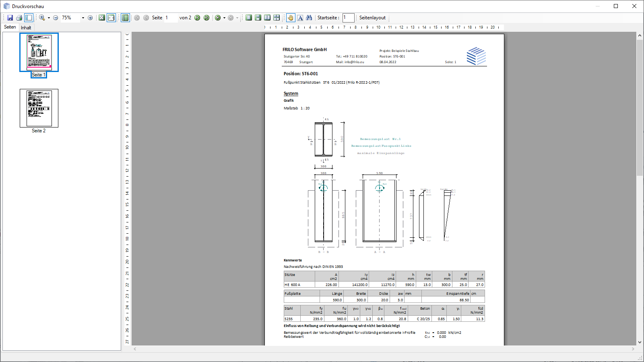Click the vertical scrollbar thumb
Image resolution: width=644 pixels, height=362 pixels.
[x=640, y=107]
